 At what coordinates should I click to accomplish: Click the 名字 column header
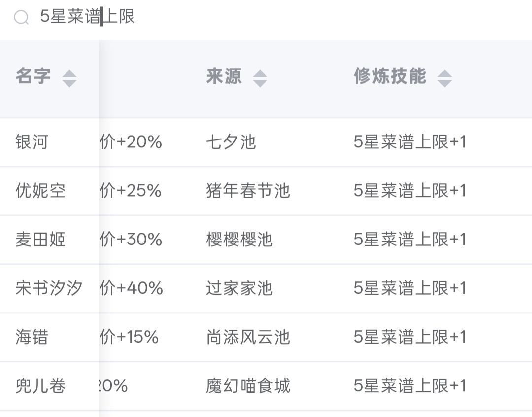point(33,76)
